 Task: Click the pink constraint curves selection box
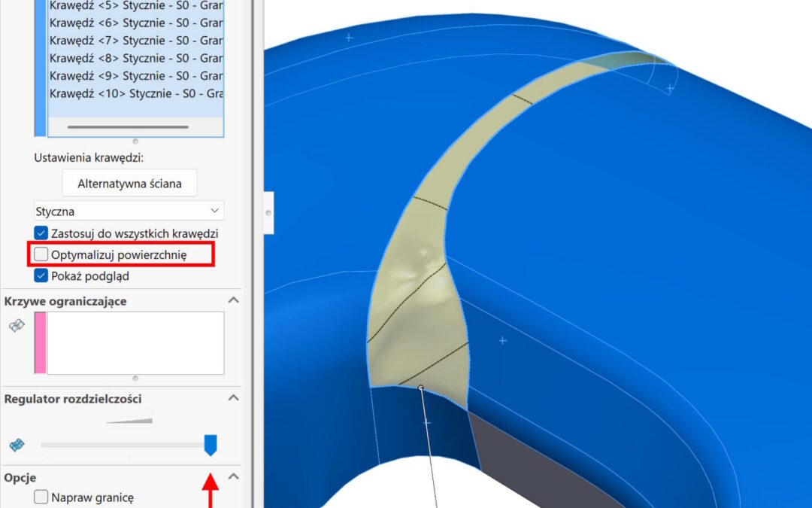point(135,343)
